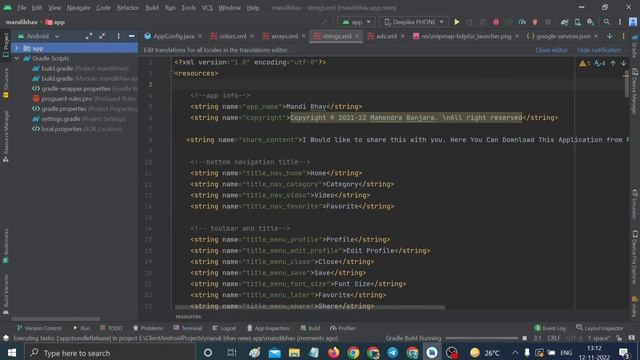
Task: Open the app run configuration dropdown
Action: pyautogui.click(x=357, y=22)
